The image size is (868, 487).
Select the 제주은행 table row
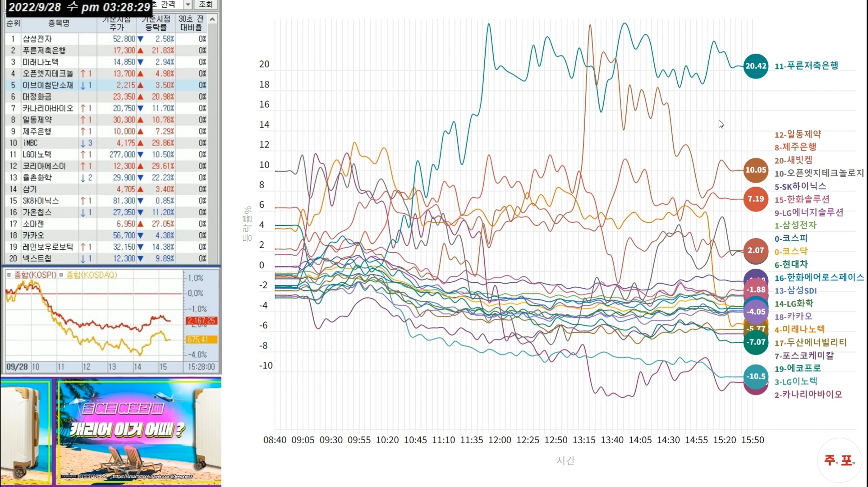point(106,132)
